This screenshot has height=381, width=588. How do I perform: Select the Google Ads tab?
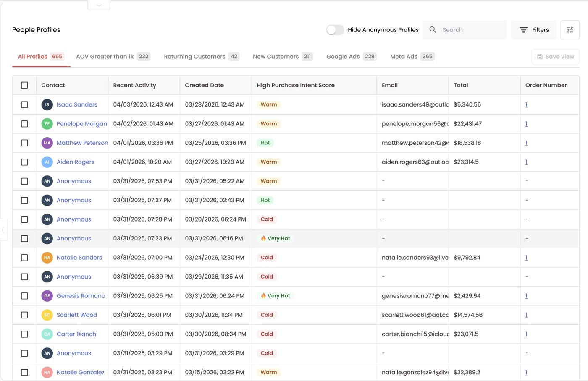point(351,57)
